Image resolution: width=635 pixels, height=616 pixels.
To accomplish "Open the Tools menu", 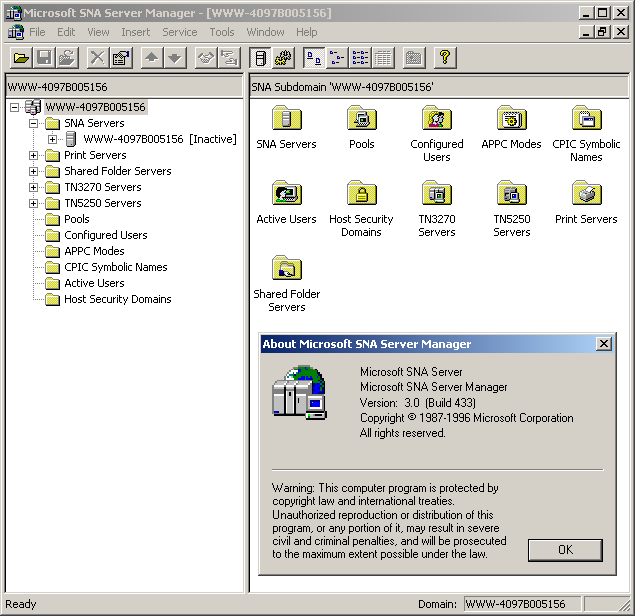I will pyautogui.click(x=222, y=32).
